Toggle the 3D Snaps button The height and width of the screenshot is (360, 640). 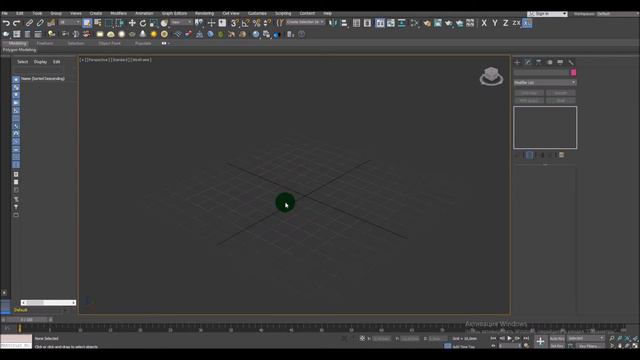(235, 23)
